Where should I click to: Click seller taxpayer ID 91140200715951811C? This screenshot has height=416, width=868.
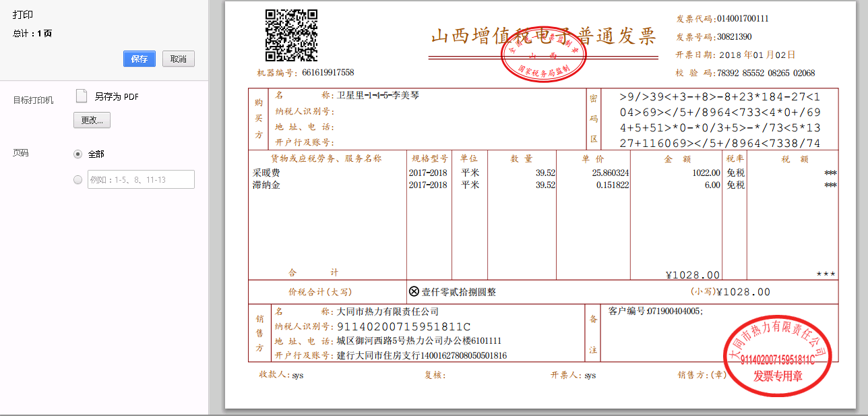click(x=404, y=326)
